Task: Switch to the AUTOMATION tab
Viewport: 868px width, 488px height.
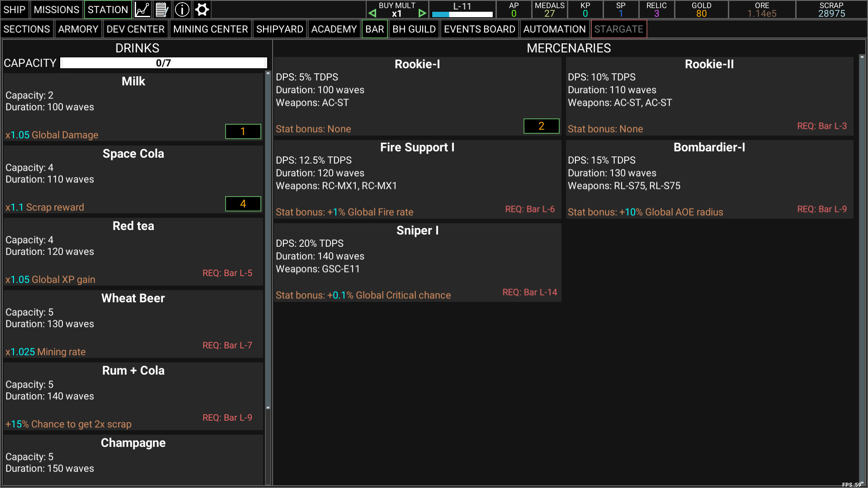Action: click(x=554, y=29)
